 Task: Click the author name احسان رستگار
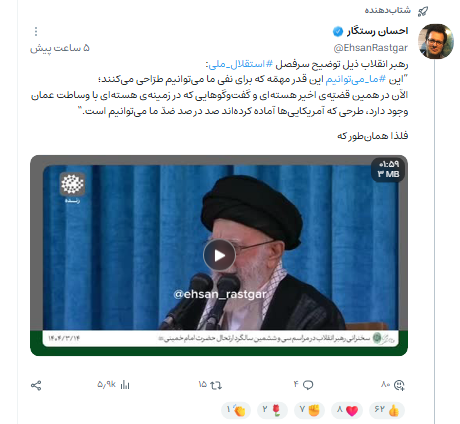(377, 31)
